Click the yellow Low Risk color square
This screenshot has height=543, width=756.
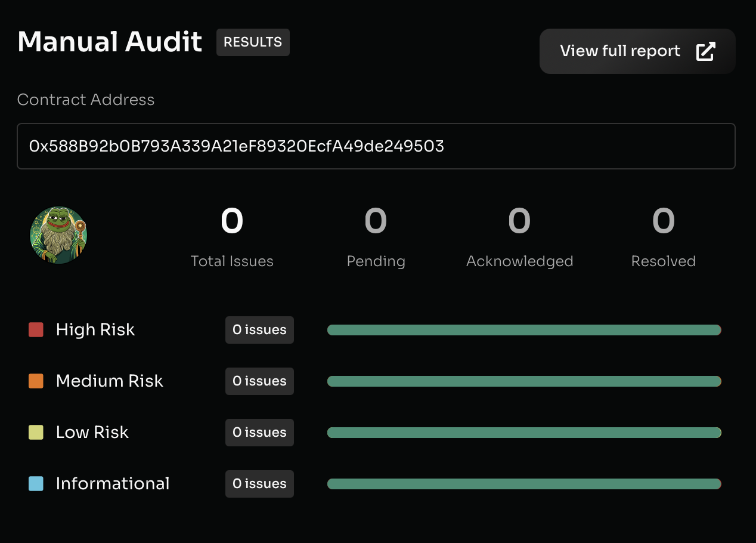36,433
